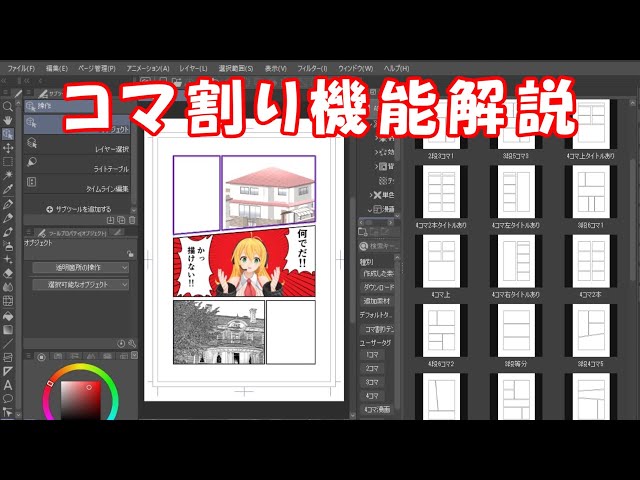This screenshot has width=640, height=480.
Task: Select the Hand move-view tool
Action: coord(7,120)
